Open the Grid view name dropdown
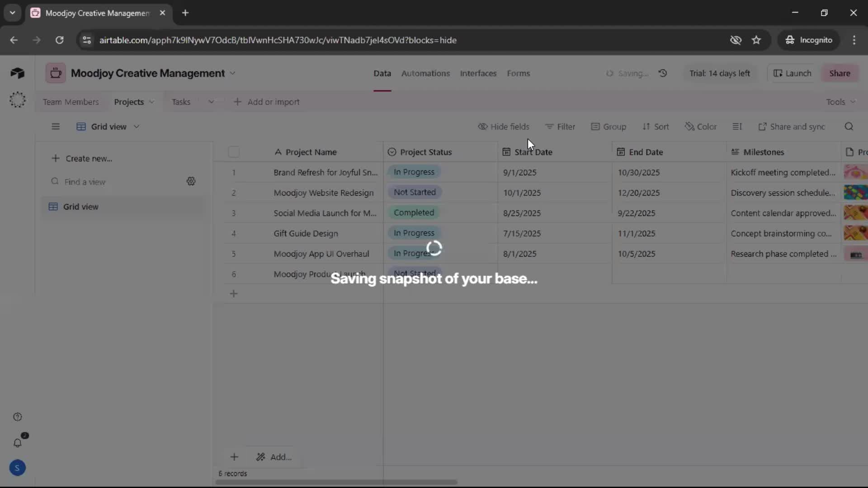Image resolution: width=868 pixels, height=488 pixels. (x=108, y=127)
